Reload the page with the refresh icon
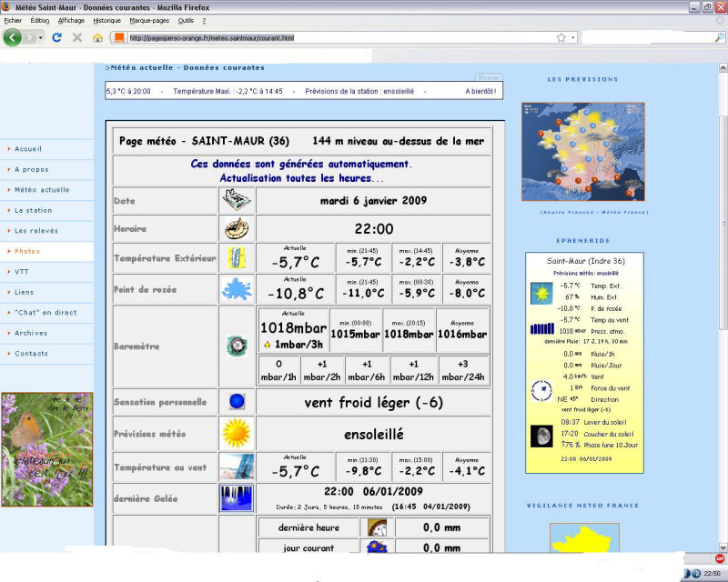This screenshot has height=582, width=728. 57,38
